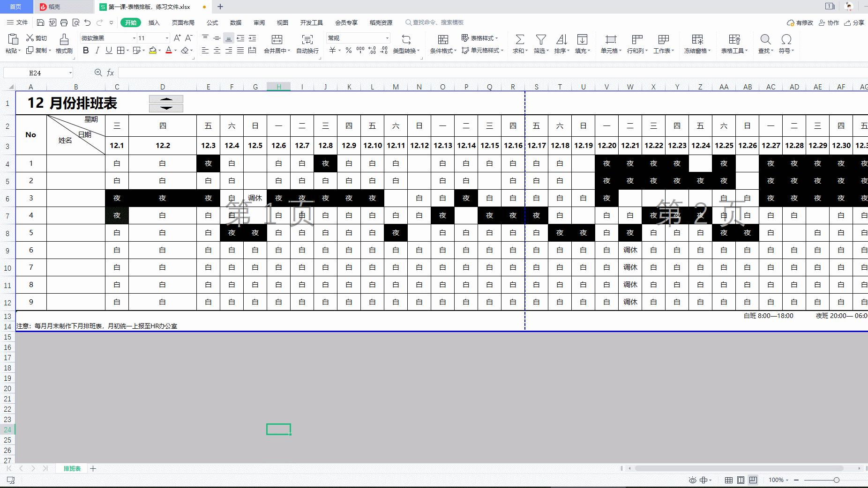868x488 pixels.
Task: Click the Share (分享) button
Action: coord(854,22)
